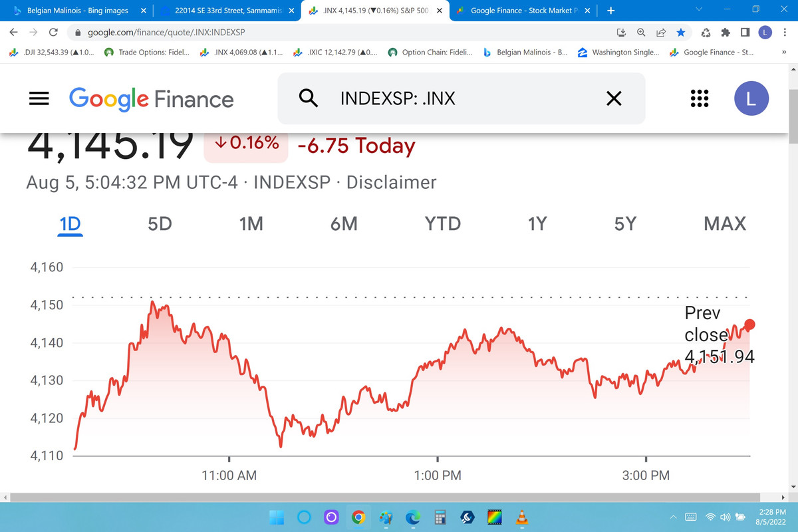Open the Chrome side panel icon

[745, 32]
